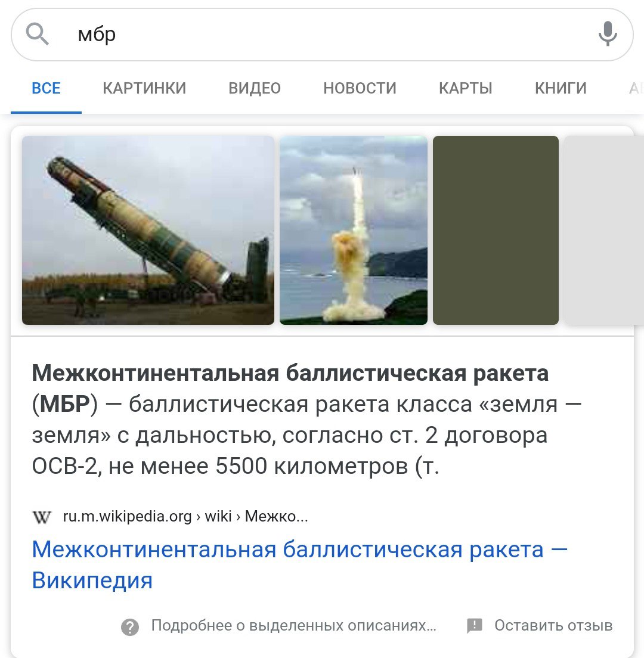Focus the search field containing мбр
The width and height of the screenshot is (644, 658).
(322, 35)
